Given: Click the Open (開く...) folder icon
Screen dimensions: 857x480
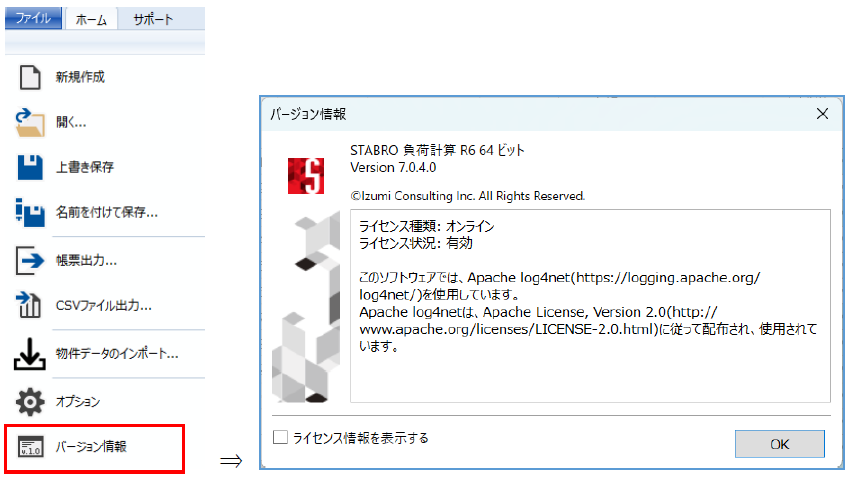Looking at the screenshot, I should click(x=31, y=122).
